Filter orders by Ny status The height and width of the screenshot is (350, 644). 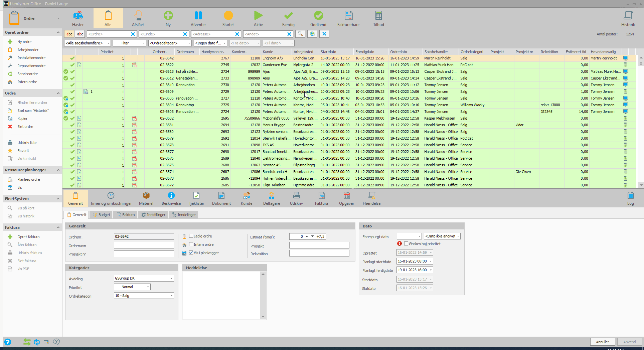pos(168,18)
